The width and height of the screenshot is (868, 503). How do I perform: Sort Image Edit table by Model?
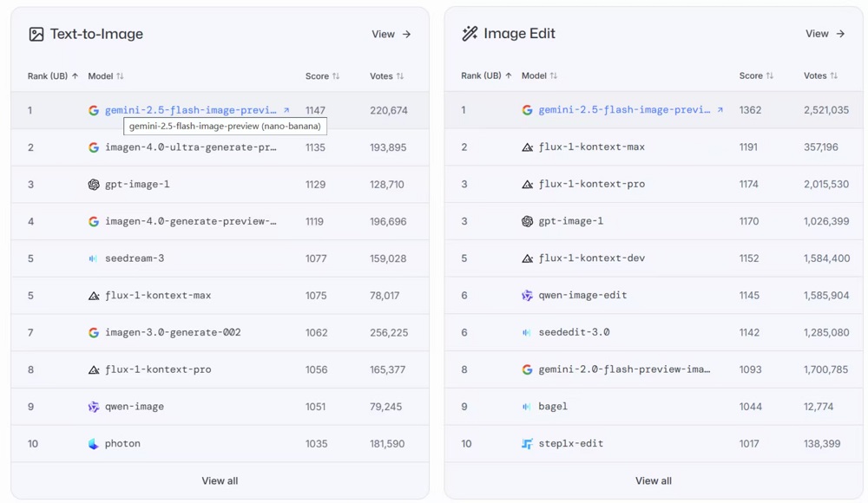(x=539, y=76)
